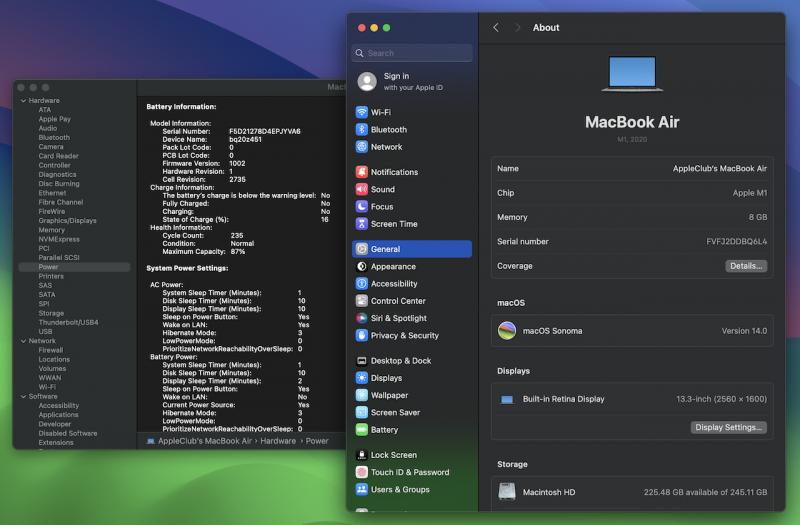The image size is (800, 525).
Task: Open Users & Groups icon
Action: tap(361, 490)
